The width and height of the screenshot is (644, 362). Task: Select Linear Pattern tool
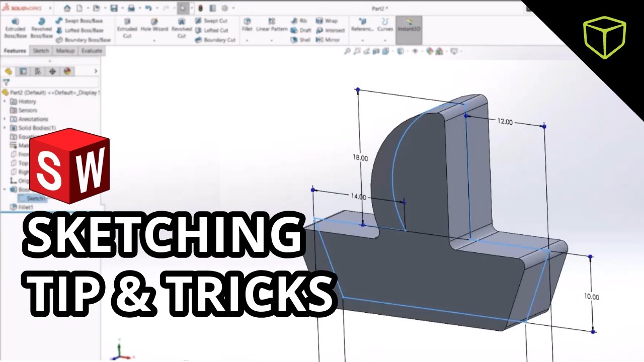(272, 25)
